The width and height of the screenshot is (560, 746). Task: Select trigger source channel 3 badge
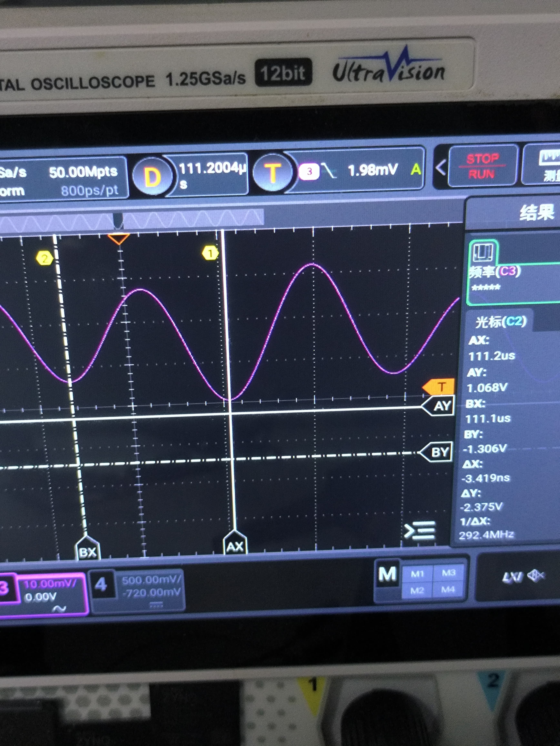[309, 171]
